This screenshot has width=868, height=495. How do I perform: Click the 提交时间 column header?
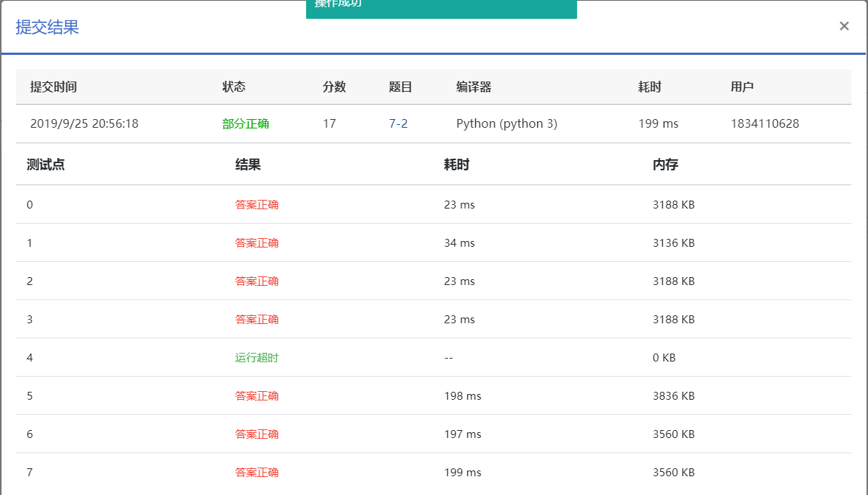point(53,87)
